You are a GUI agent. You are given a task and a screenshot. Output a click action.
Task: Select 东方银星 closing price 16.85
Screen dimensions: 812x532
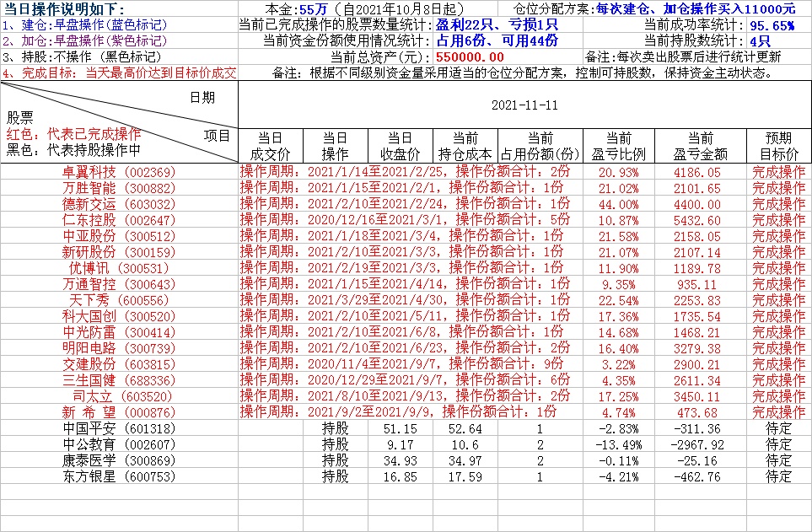click(401, 476)
